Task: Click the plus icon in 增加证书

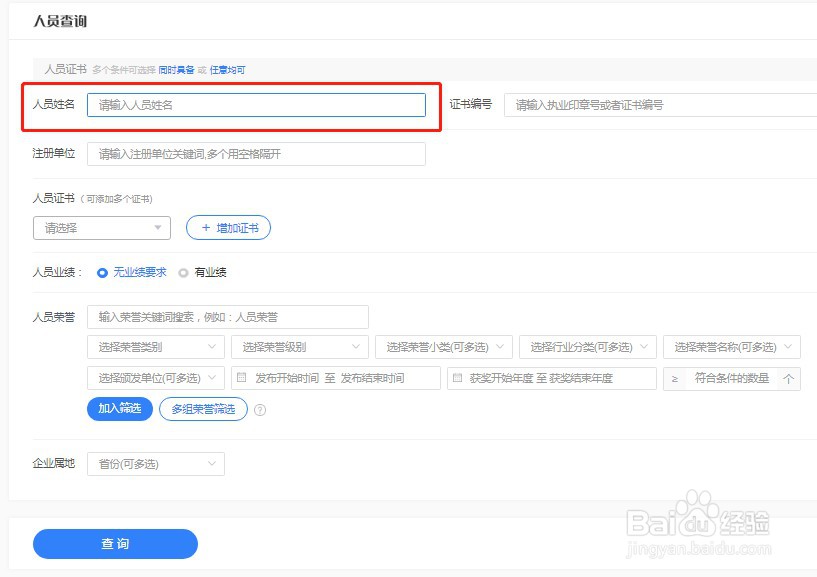Action: click(206, 228)
